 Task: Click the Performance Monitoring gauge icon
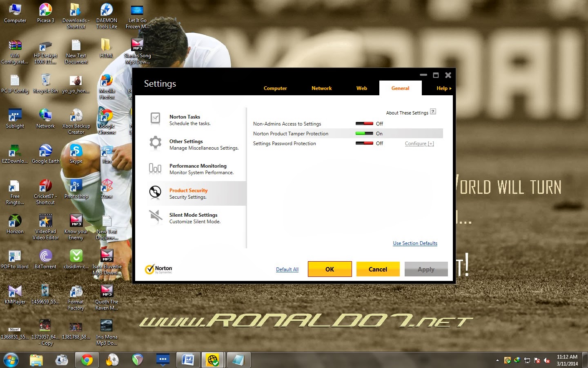[155, 168]
